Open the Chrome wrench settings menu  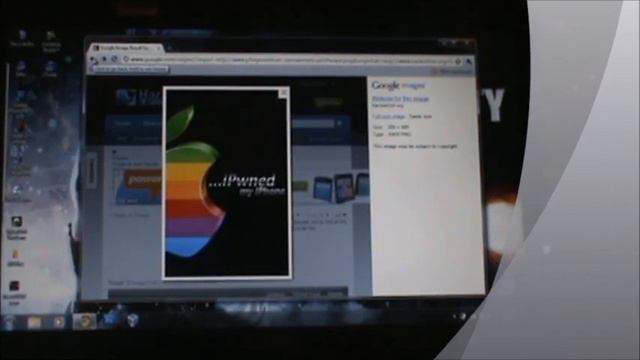[x=469, y=62]
